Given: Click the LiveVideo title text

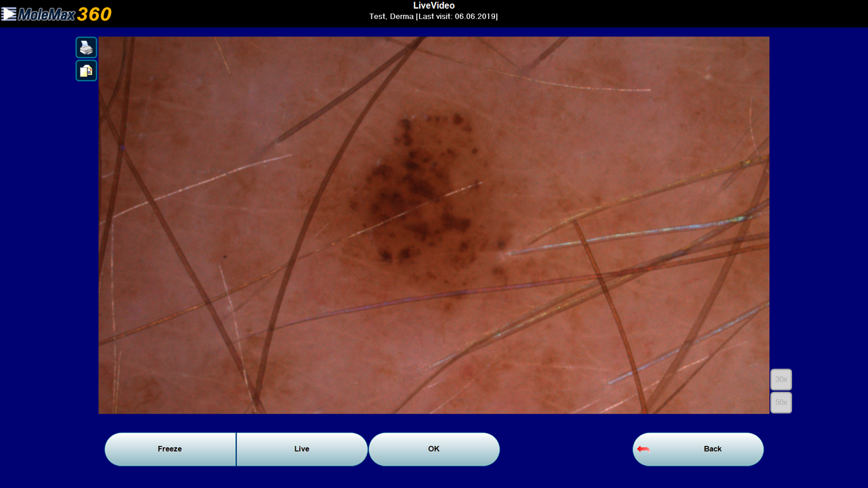Looking at the screenshot, I should click(434, 5).
